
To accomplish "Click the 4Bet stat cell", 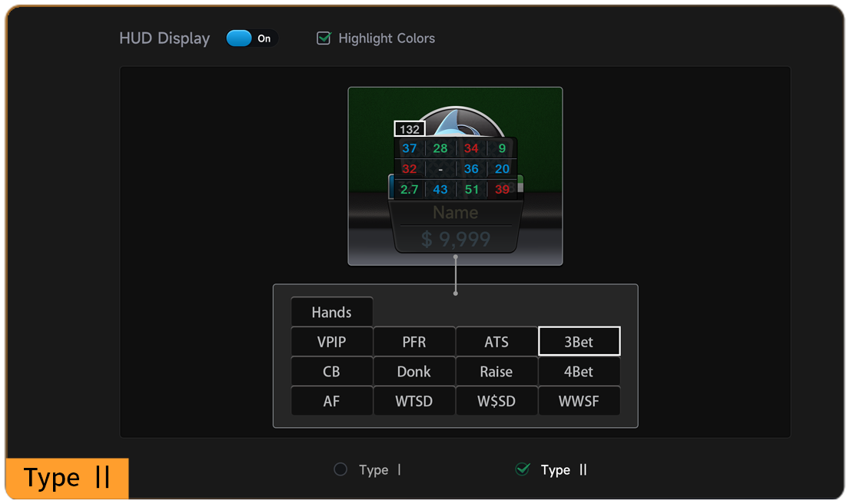I will (x=579, y=371).
